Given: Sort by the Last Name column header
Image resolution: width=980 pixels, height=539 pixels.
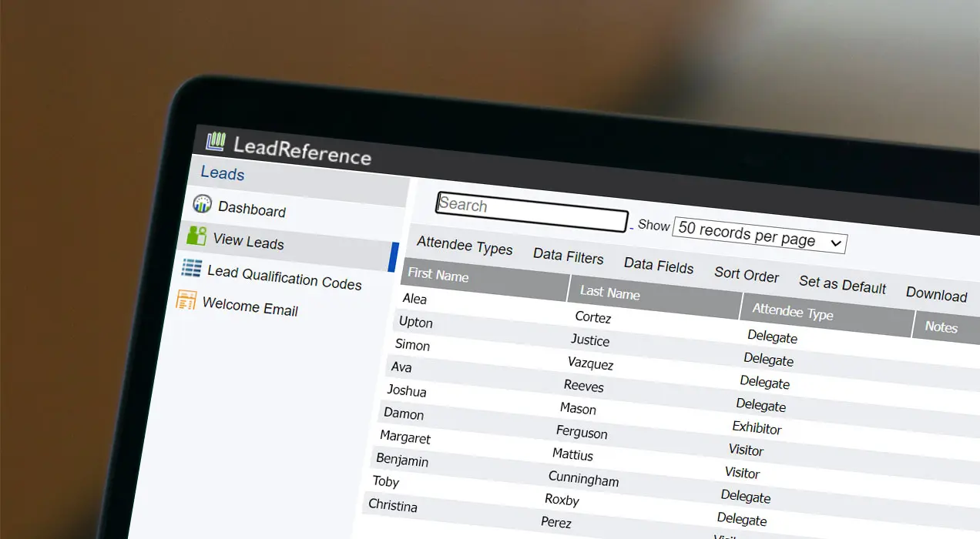Looking at the screenshot, I should [609, 293].
